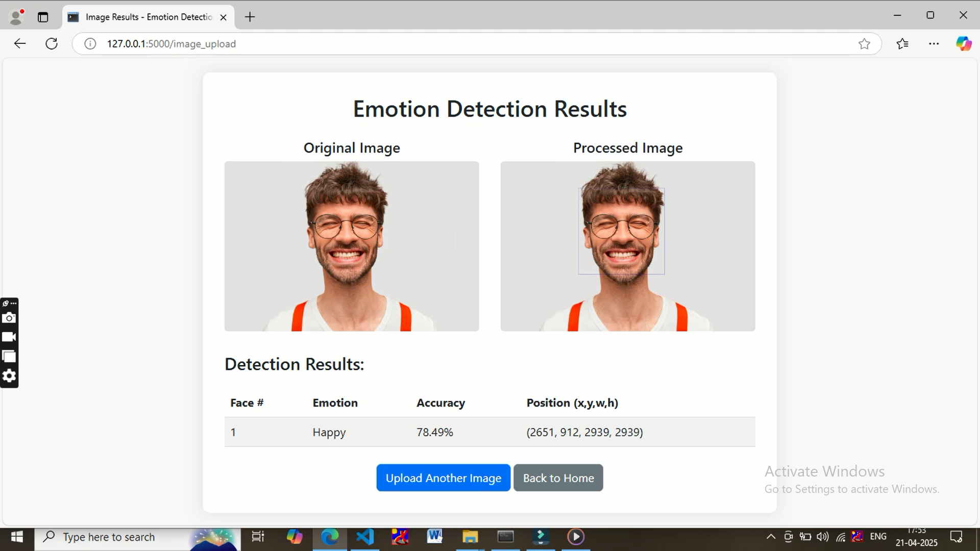This screenshot has width=980, height=551.
Task: Open Visual Studio Code from taskbar
Action: (x=365, y=537)
